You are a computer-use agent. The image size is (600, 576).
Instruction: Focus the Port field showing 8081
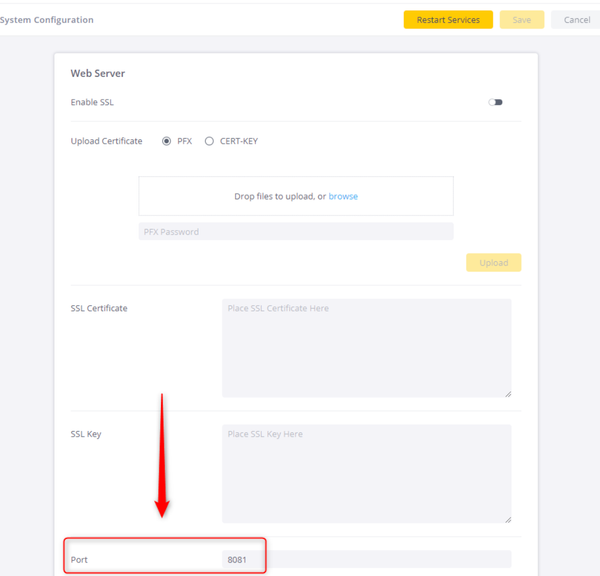tap(367, 559)
